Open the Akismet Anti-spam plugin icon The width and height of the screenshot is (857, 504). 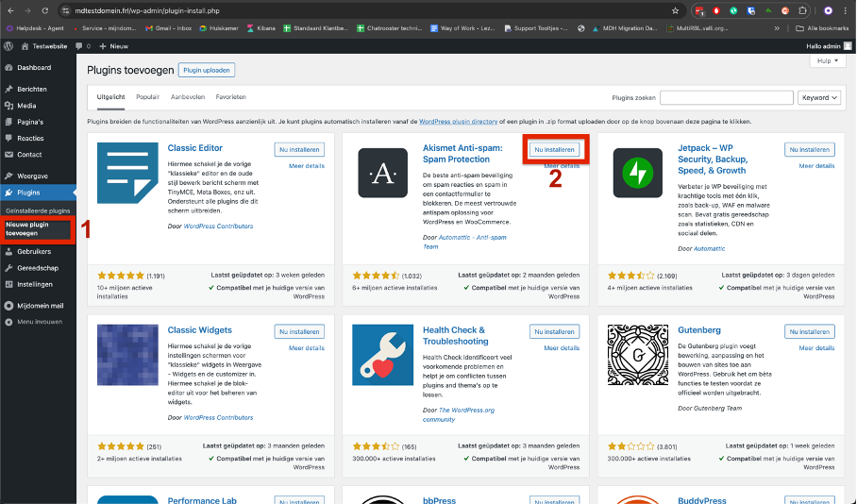click(382, 173)
